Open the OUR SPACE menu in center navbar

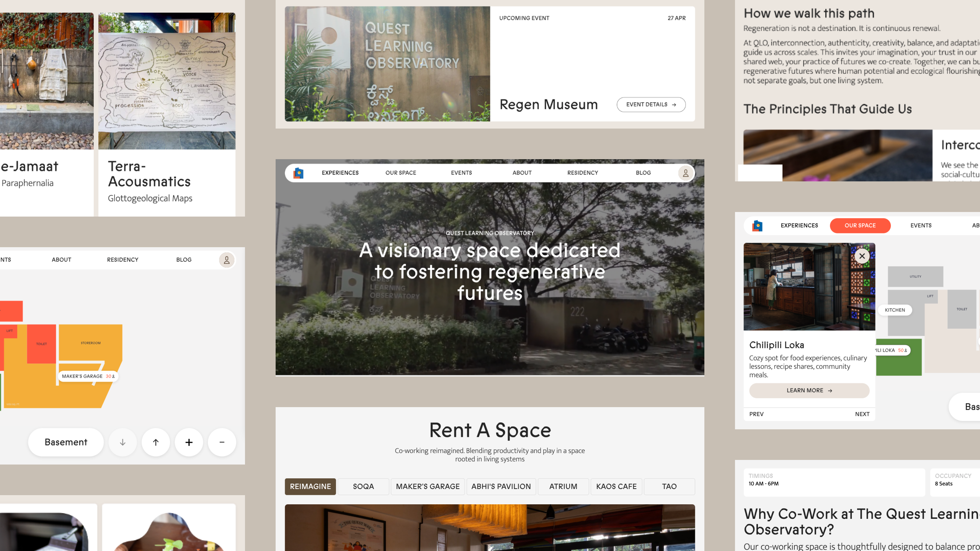point(400,173)
